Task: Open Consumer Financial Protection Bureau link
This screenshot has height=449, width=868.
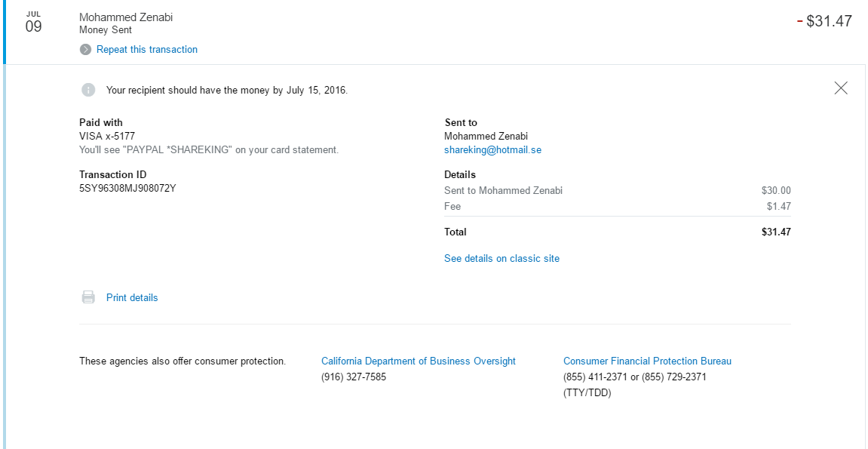Action: [647, 361]
